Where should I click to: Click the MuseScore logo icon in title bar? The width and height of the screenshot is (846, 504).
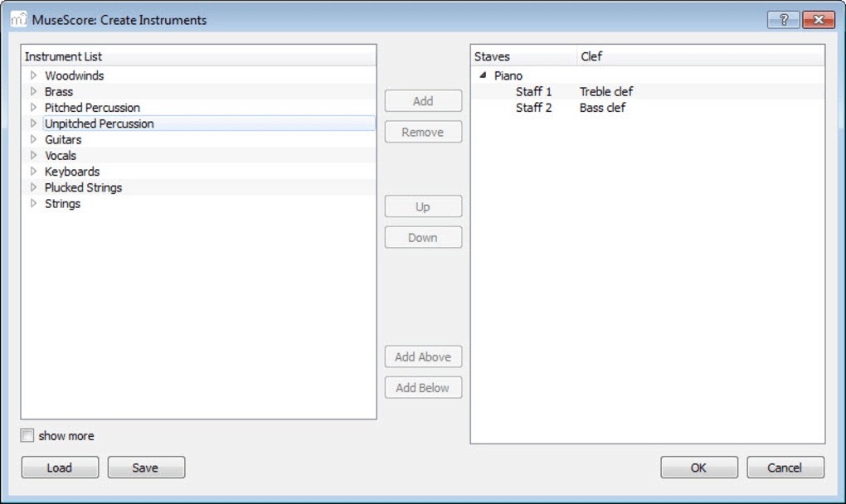pyautogui.click(x=18, y=19)
